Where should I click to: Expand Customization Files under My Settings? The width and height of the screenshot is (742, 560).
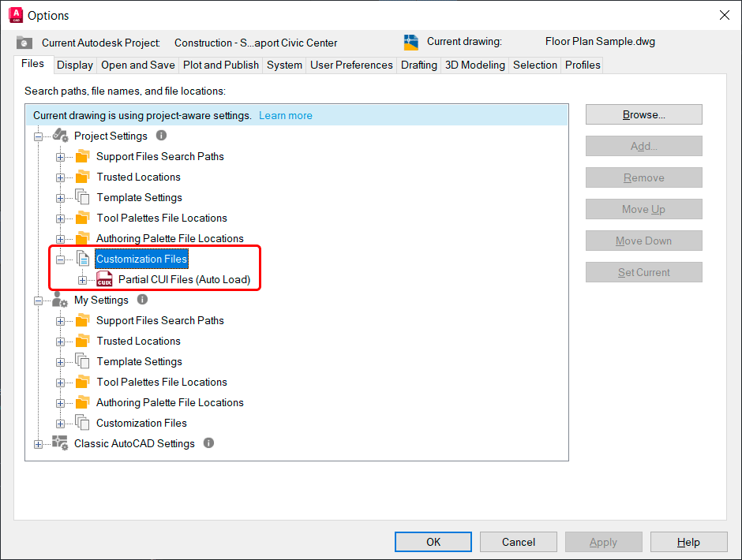coord(60,424)
